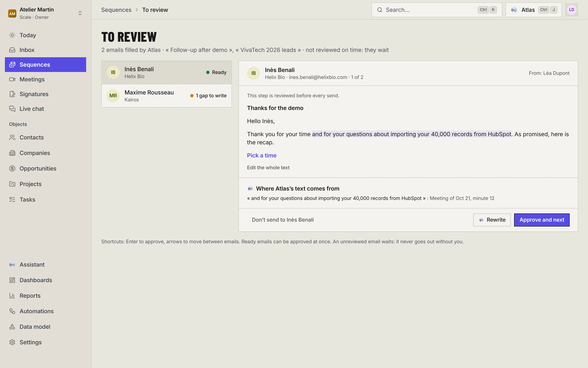Click the Reports bar chart icon

(12, 296)
